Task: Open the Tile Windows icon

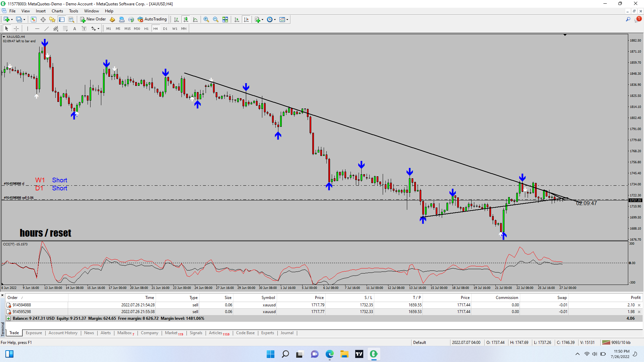Action: coord(225,19)
